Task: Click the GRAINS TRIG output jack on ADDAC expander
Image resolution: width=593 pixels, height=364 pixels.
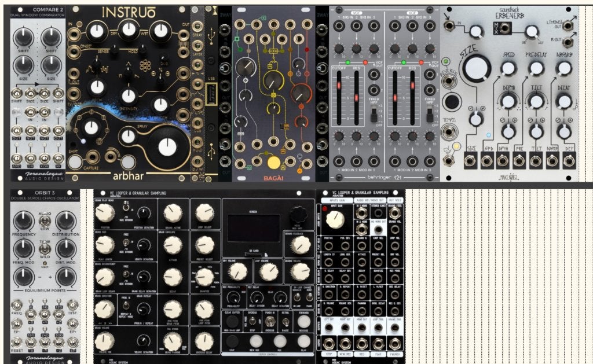Action: point(394,328)
